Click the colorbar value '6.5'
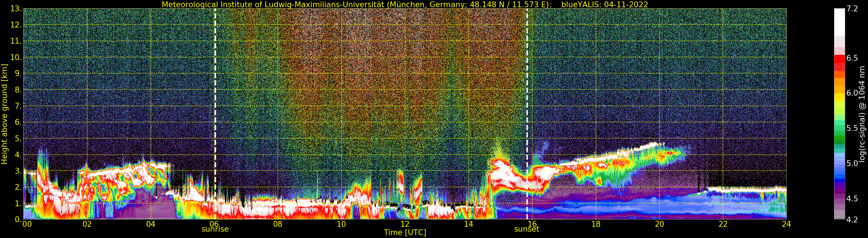The width and height of the screenshot is (868, 238). 852,58
